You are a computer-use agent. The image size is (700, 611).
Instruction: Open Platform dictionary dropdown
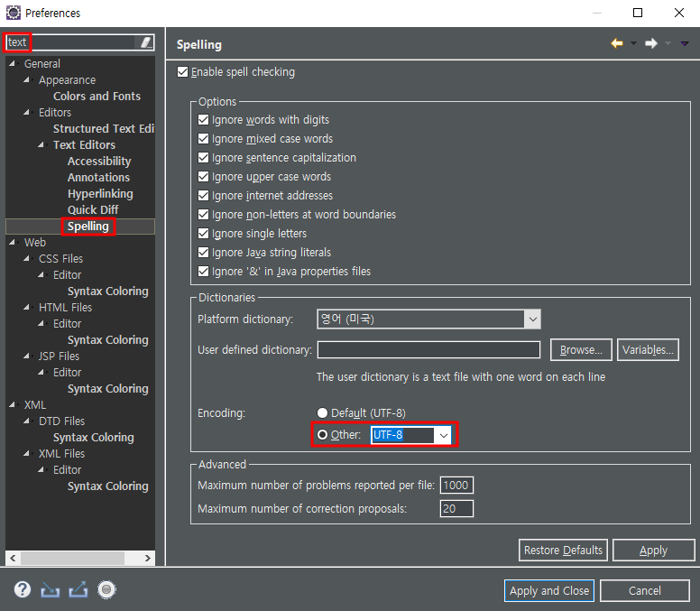point(532,319)
